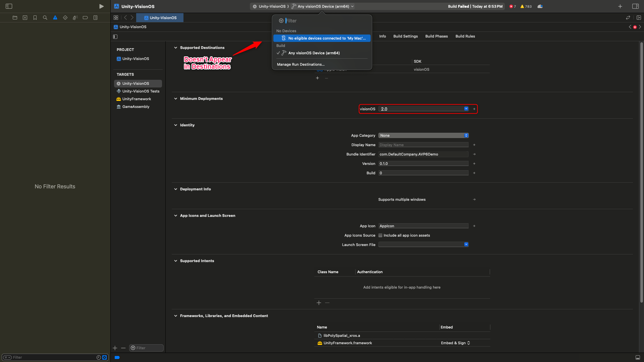Click the editor options swap-arrows icon
This screenshot has height=362, width=644.
[x=628, y=18]
